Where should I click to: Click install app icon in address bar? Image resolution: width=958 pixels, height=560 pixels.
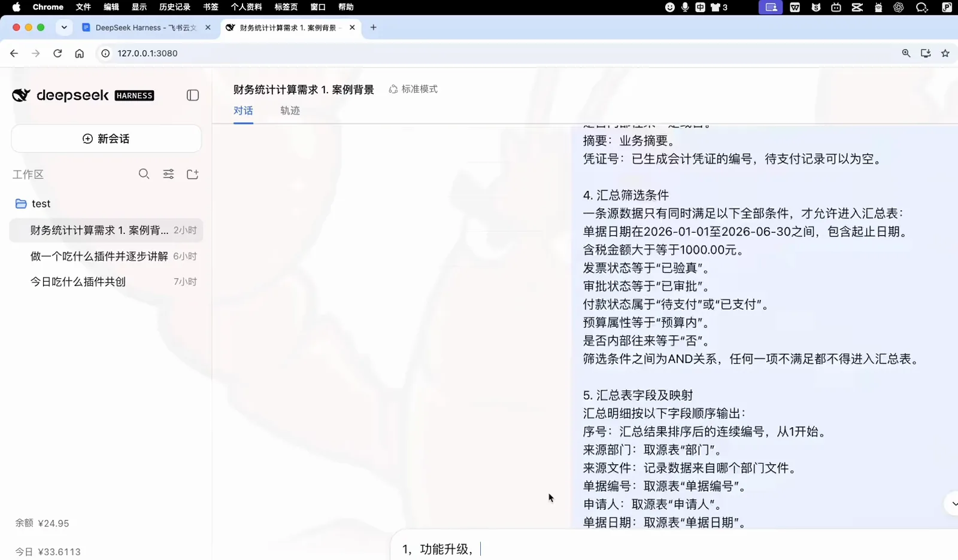coord(926,53)
